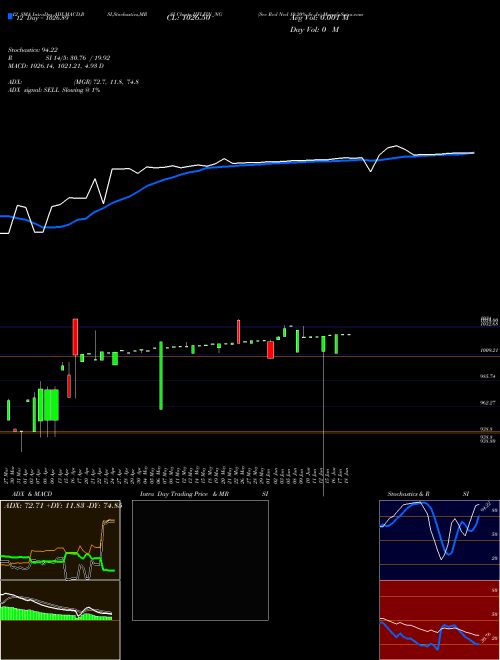The image size is (500, 660).
Task: Select the 'Avg Vol: 0.001 M' text
Action: point(319,19)
